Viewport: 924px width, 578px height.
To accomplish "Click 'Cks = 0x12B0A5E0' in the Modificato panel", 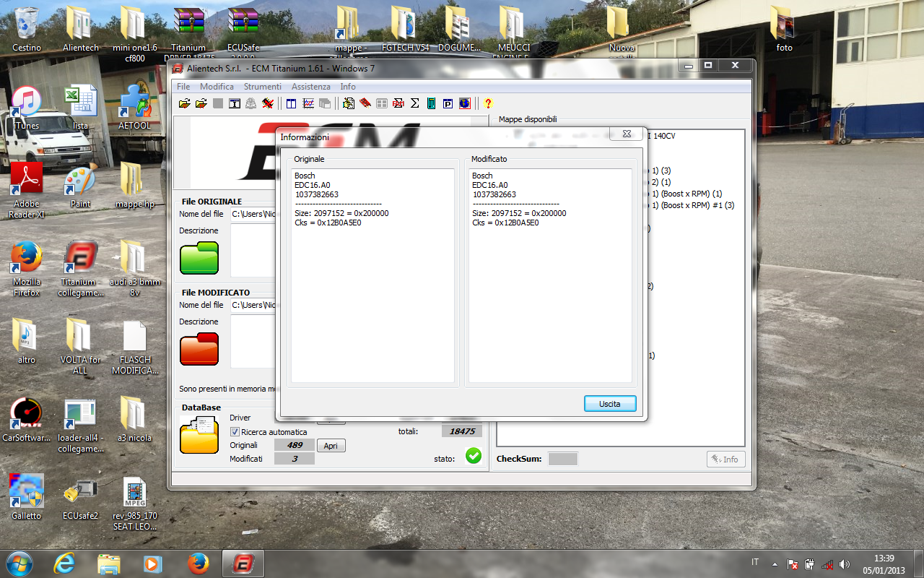I will pos(505,223).
